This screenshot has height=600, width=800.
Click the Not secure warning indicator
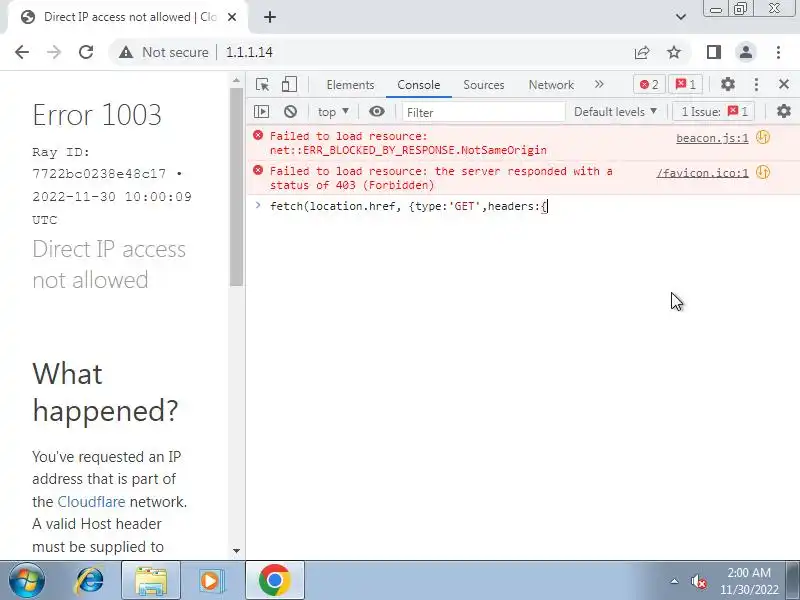pyautogui.click(x=164, y=52)
